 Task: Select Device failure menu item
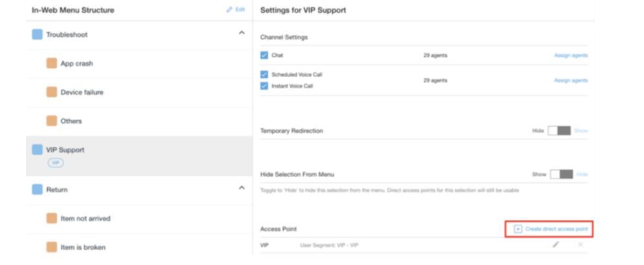pos(81,92)
